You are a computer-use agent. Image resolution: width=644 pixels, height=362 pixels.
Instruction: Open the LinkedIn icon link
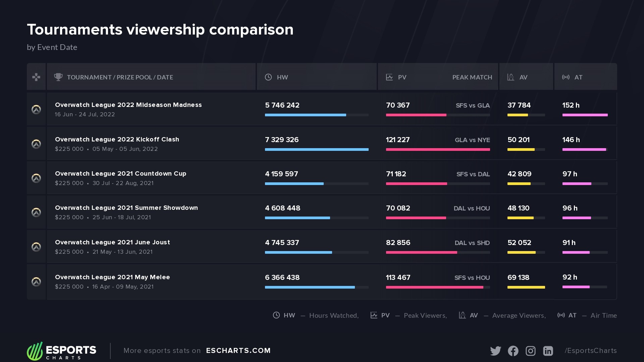pos(548,351)
